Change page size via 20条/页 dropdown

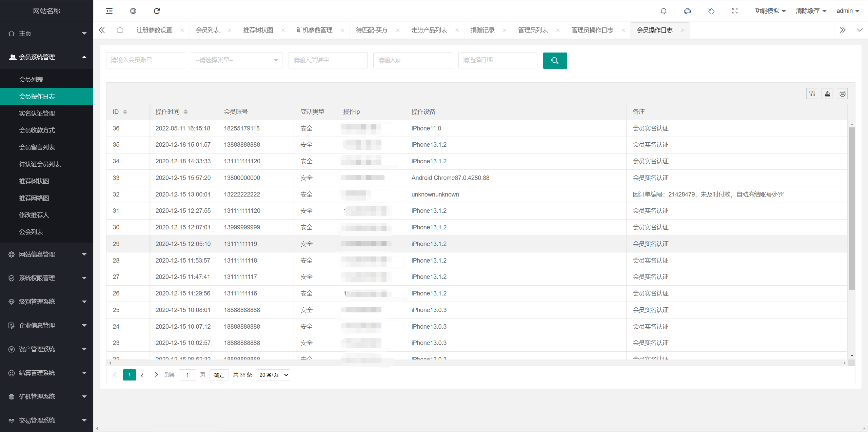273,375
